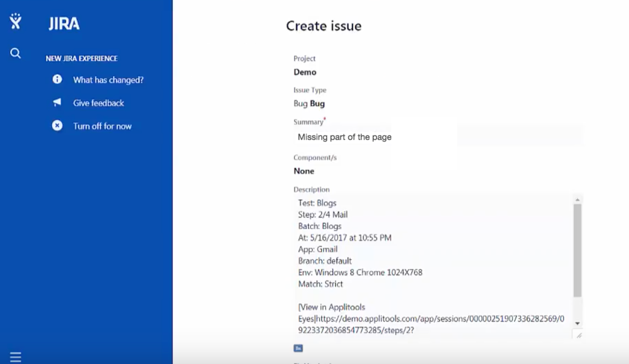Click the megaphone icon beside Give feedback

tap(57, 102)
